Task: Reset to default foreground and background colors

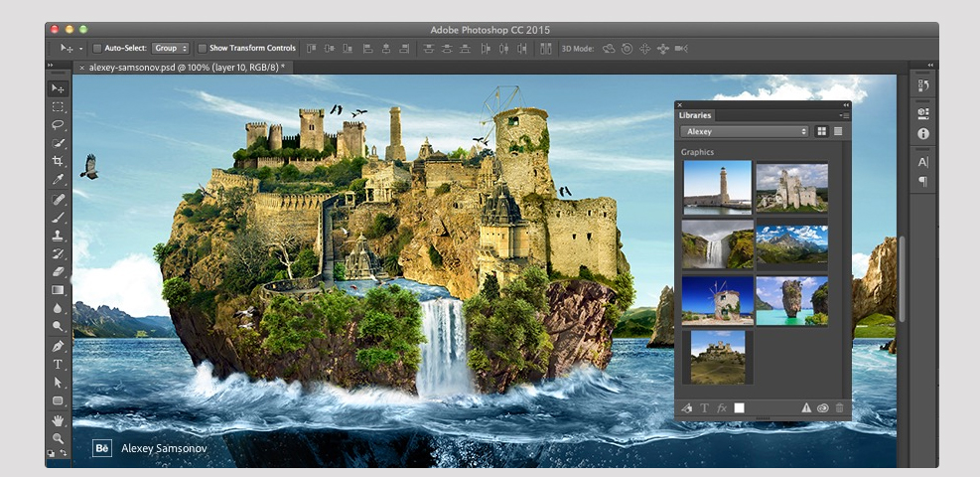Action: coord(51,453)
